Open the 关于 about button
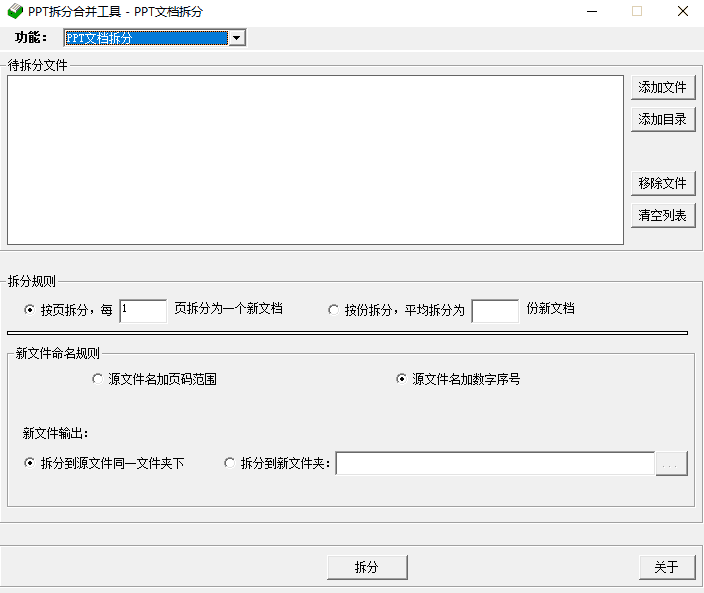 pyautogui.click(x=667, y=567)
